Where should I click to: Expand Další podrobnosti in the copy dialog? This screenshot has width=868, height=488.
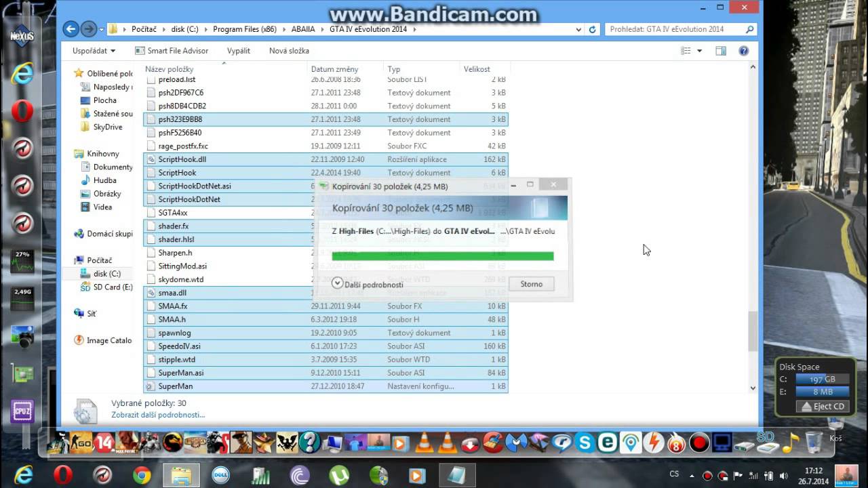[x=368, y=284]
